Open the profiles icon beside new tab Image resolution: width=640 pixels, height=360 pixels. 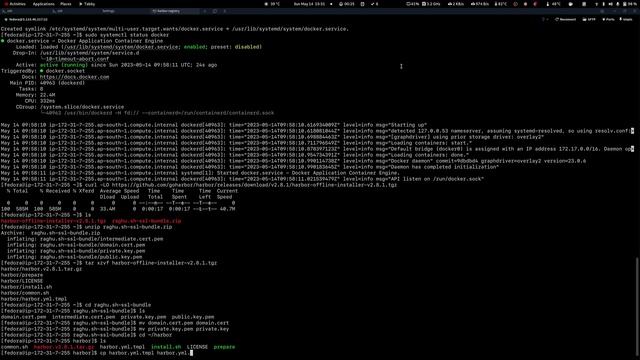pyautogui.click(x=215, y=11)
